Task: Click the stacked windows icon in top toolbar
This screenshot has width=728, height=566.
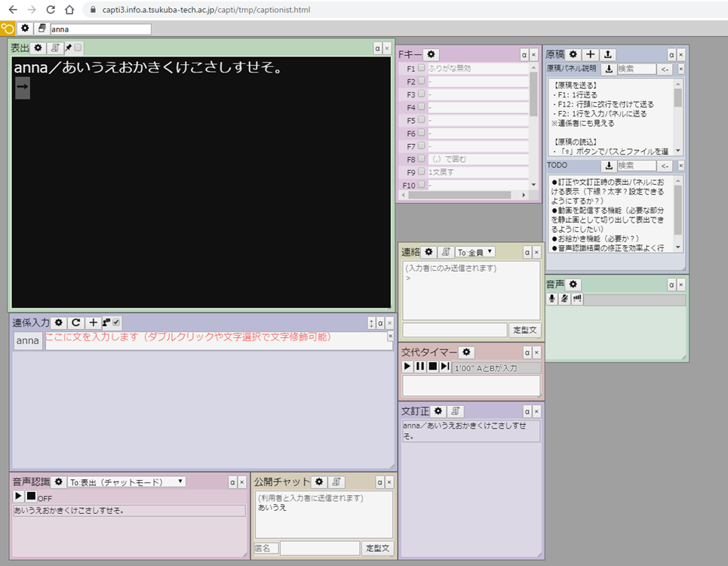Action: pos(41,29)
